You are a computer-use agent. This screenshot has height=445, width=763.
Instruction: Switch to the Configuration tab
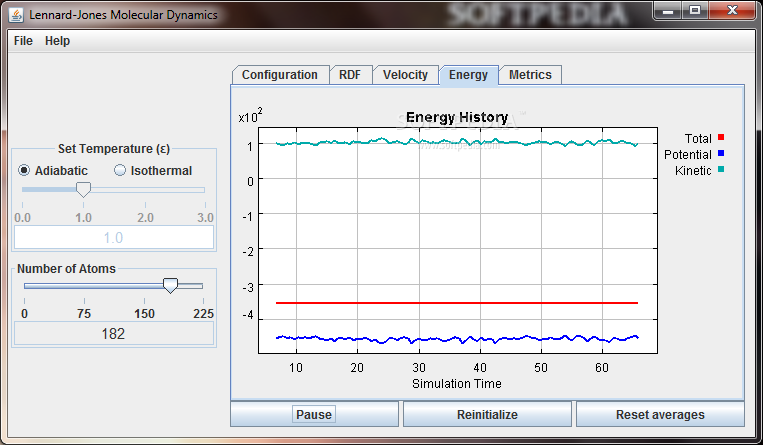click(280, 75)
